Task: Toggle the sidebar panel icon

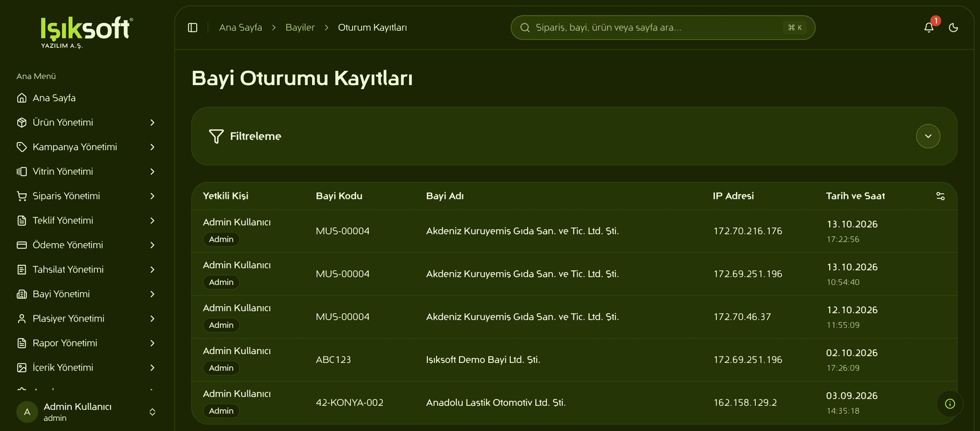Action: 193,27
